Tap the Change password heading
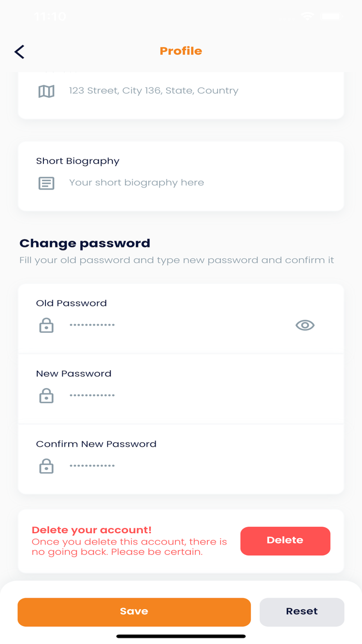Image resolution: width=362 pixels, height=644 pixels. pos(85,243)
